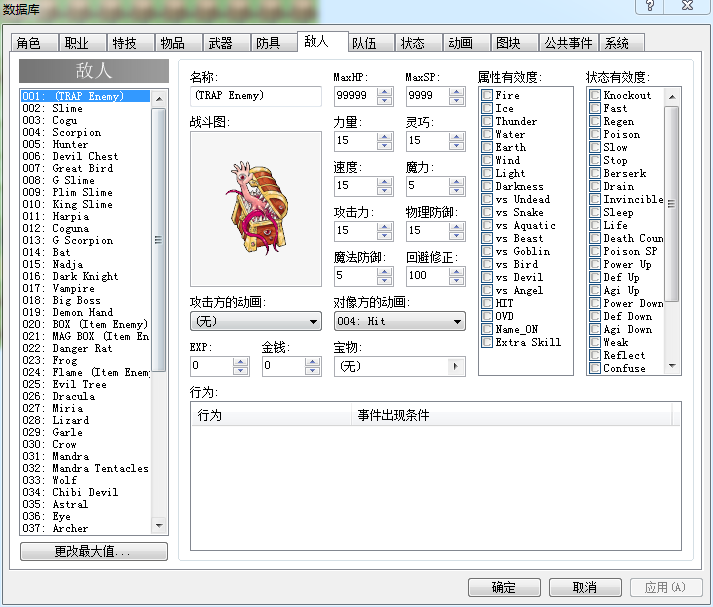Click the MaxHP spinner up arrow
Screen dimensions: 713x607
point(385,91)
